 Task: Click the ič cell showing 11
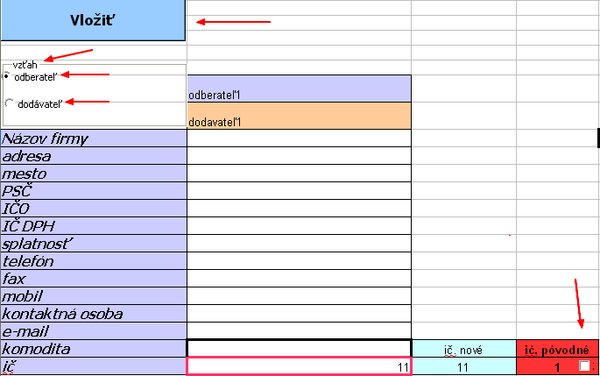coord(299,366)
